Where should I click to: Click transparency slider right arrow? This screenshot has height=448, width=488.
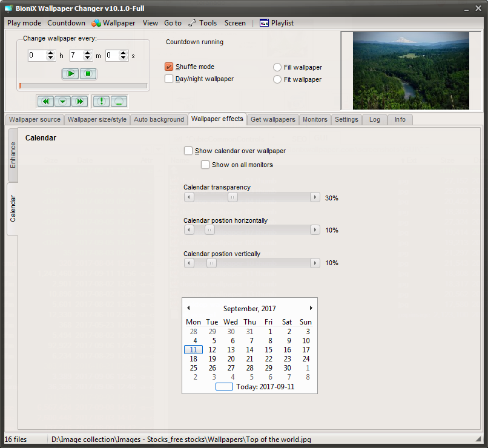[x=315, y=197]
